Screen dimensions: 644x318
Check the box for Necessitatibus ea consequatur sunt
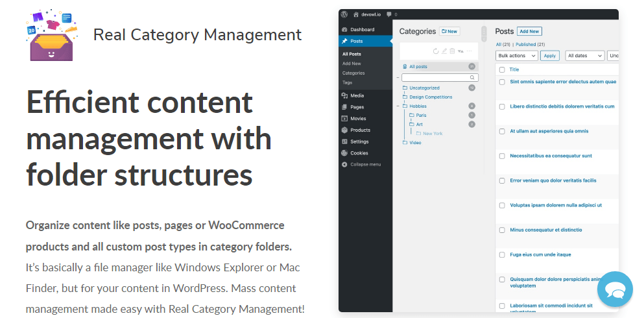click(x=502, y=156)
